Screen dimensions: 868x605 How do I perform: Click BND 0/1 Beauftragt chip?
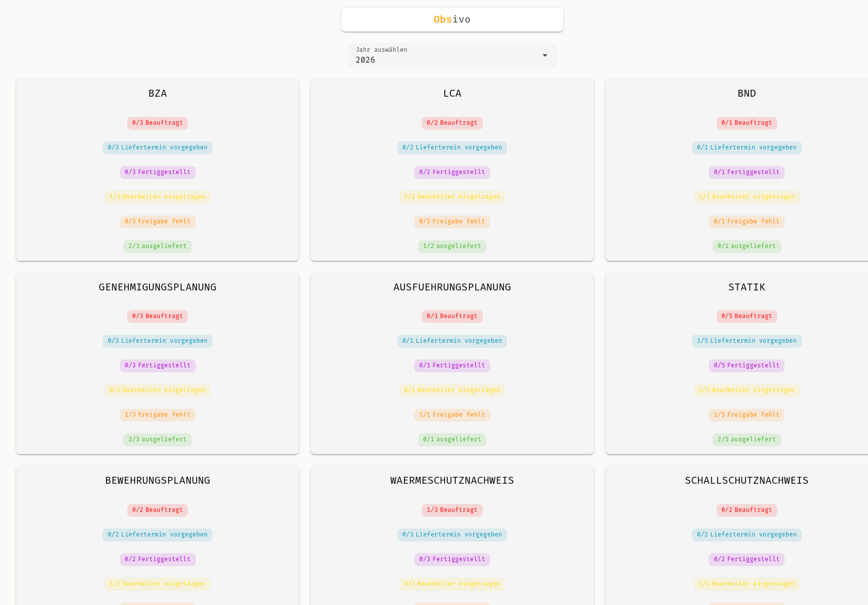pos(747,123)
